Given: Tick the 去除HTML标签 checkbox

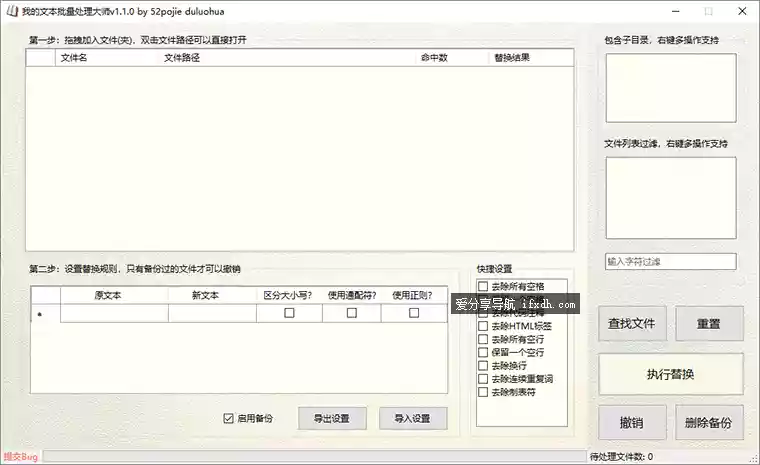Looking at the screenshot, I should pos(483,326).
